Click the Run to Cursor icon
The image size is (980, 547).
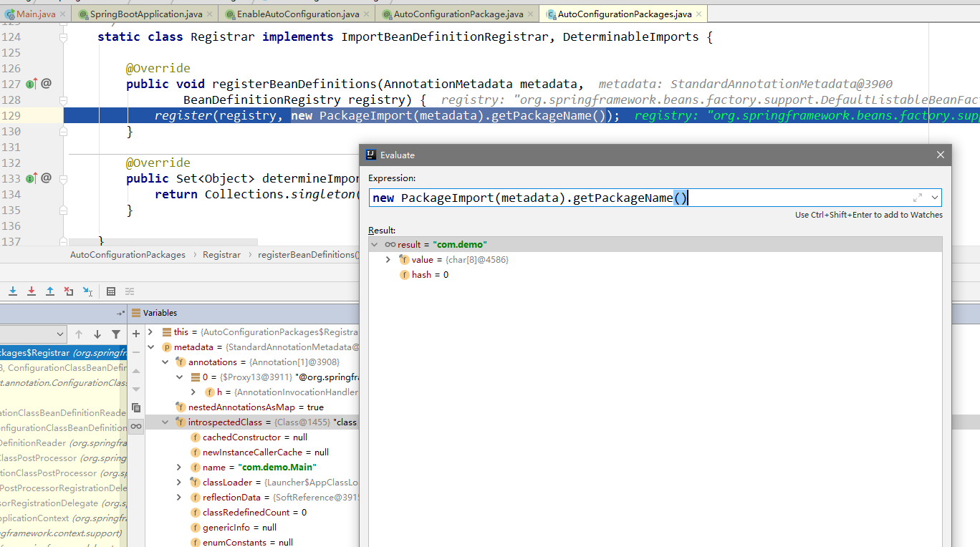point(87,291)
